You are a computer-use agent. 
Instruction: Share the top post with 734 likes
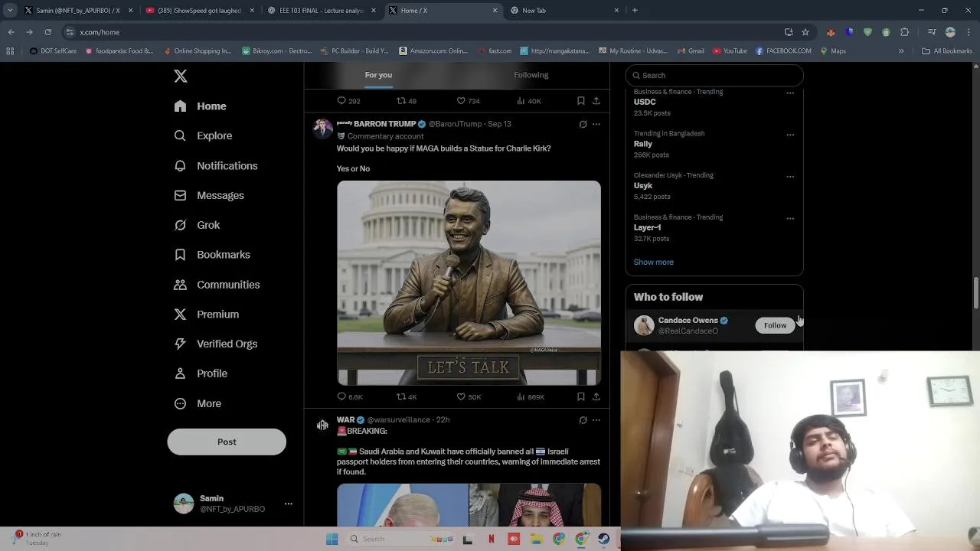click(596, 100)
